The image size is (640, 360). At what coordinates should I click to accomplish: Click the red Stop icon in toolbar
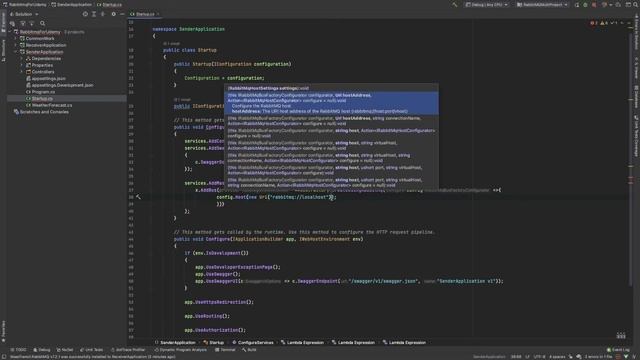coord(594,4)
